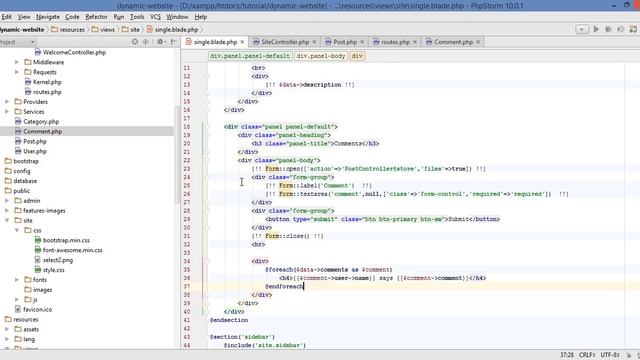Close the single.blade.php tab

242,42
